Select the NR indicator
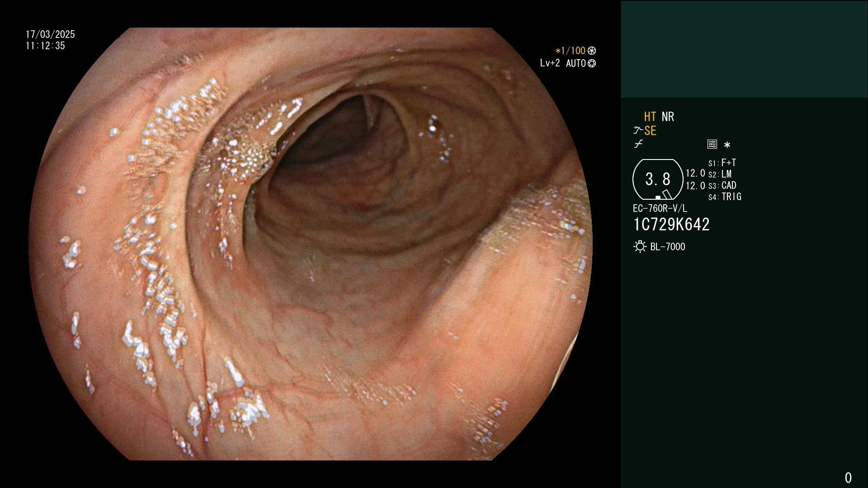 point(668,117)
